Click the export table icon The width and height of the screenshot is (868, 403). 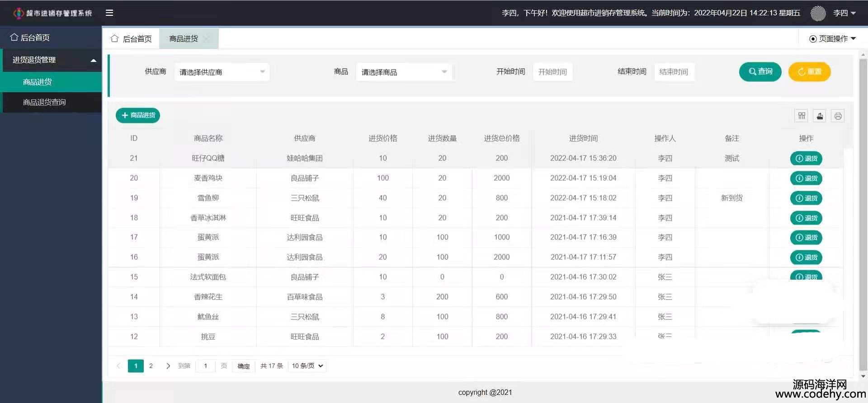coord(820,116)
